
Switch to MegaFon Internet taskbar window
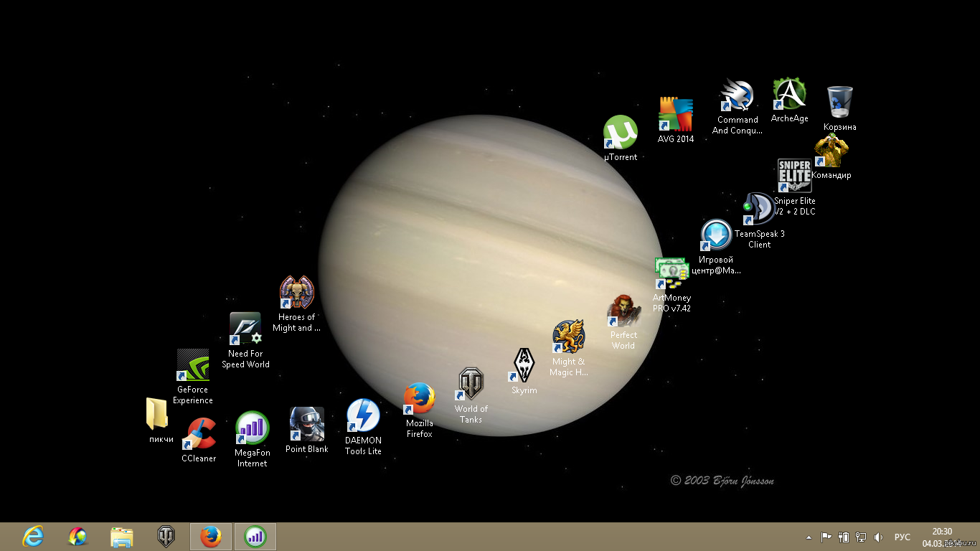click(x=255, y=537)
